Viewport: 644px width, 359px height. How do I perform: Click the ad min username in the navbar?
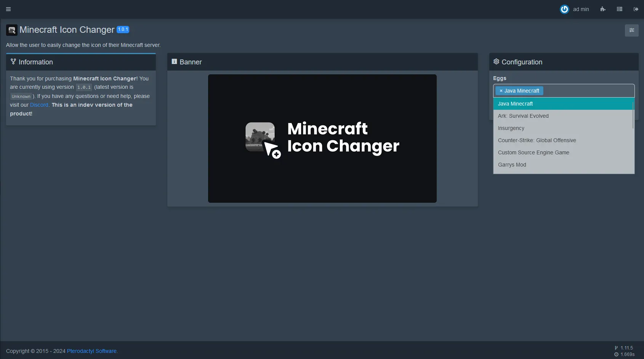tap(581, 9)
